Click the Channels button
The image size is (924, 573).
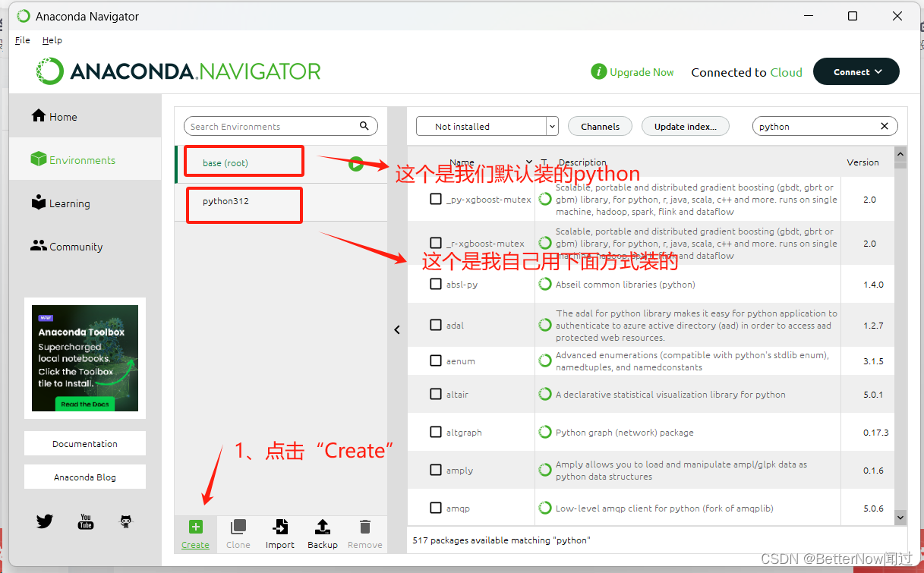600,126
